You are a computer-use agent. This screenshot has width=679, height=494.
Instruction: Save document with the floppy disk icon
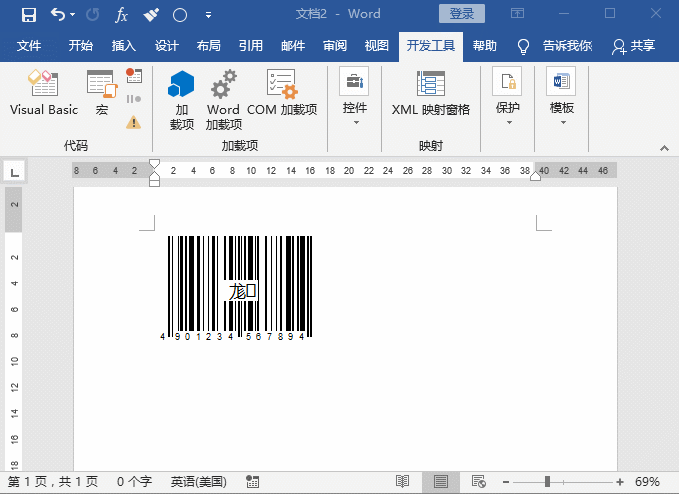coord(29,15)
